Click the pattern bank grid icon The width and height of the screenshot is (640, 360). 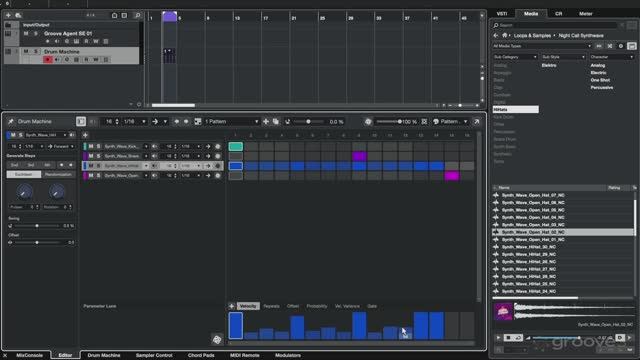198,122
